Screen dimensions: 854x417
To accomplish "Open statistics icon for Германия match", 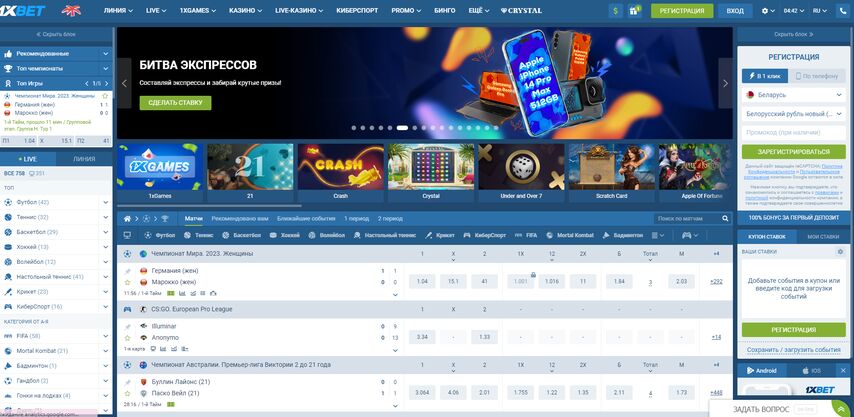I will coord(182,293).
